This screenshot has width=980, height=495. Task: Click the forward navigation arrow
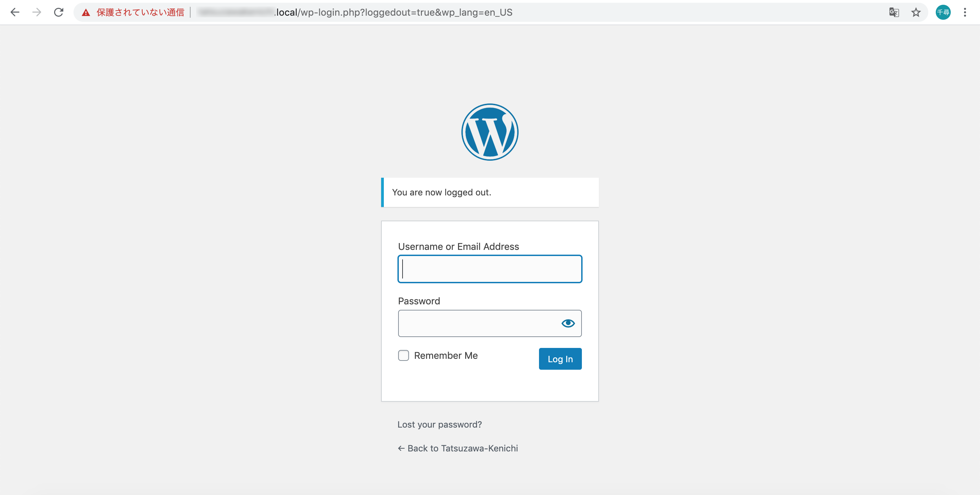[37, 12]
